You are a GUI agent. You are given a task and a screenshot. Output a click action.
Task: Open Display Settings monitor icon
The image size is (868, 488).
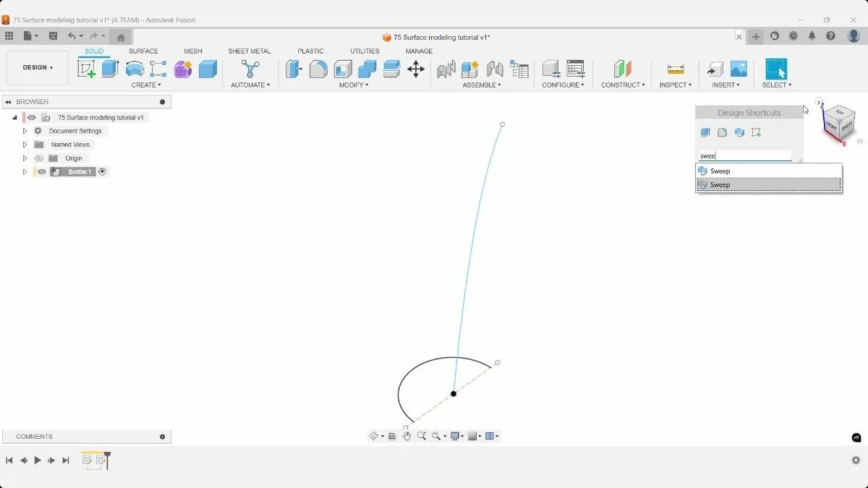click(x=455, y=436)
